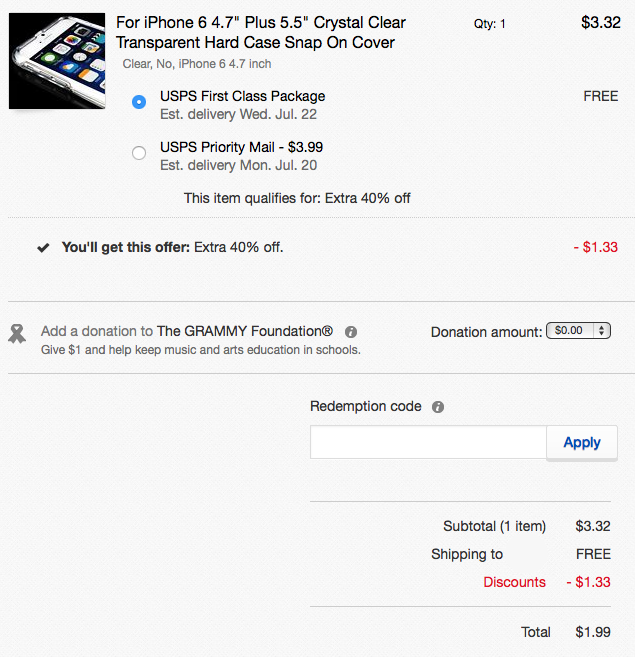The image size is (635, 657).
Task: Click the Apply button for redemption code
Action: point(582,442)
